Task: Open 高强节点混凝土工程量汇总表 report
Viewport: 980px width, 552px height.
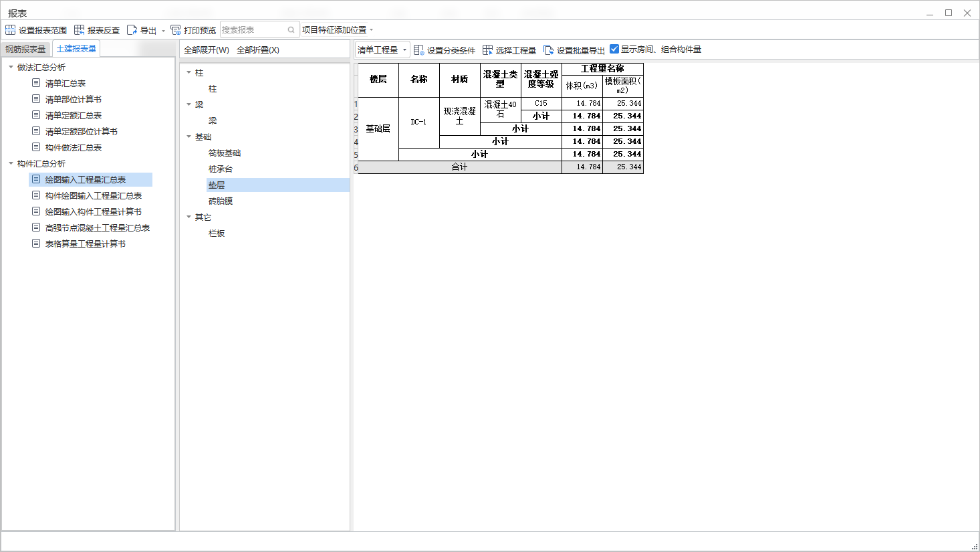Action: (x=98, y=228)
